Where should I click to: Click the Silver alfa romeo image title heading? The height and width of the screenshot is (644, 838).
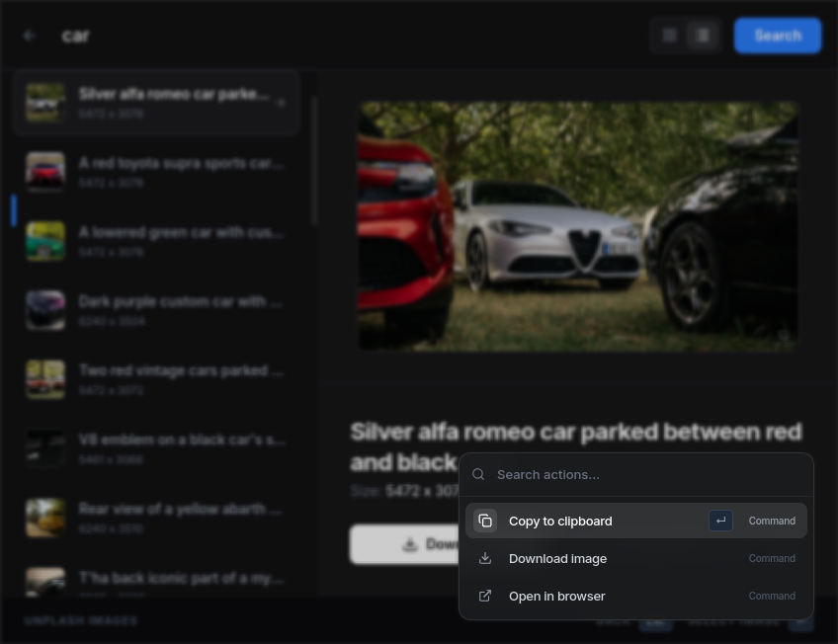click(x=575, y=447)
